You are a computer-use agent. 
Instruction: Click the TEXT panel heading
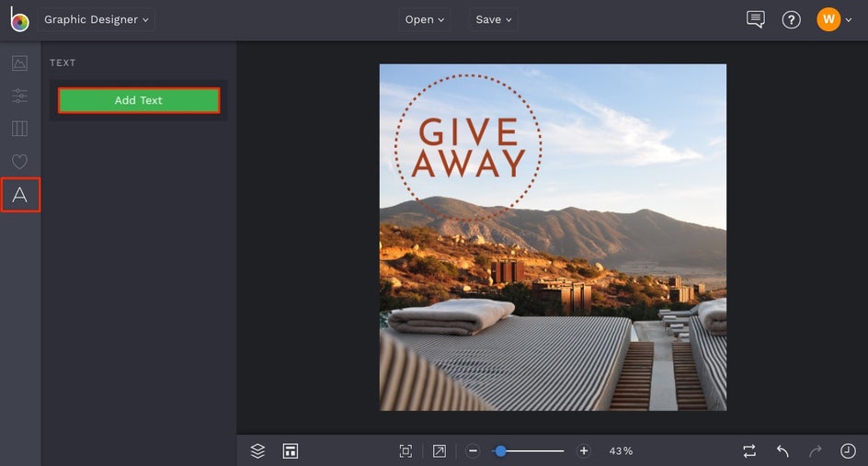click(x=63, y=63)
